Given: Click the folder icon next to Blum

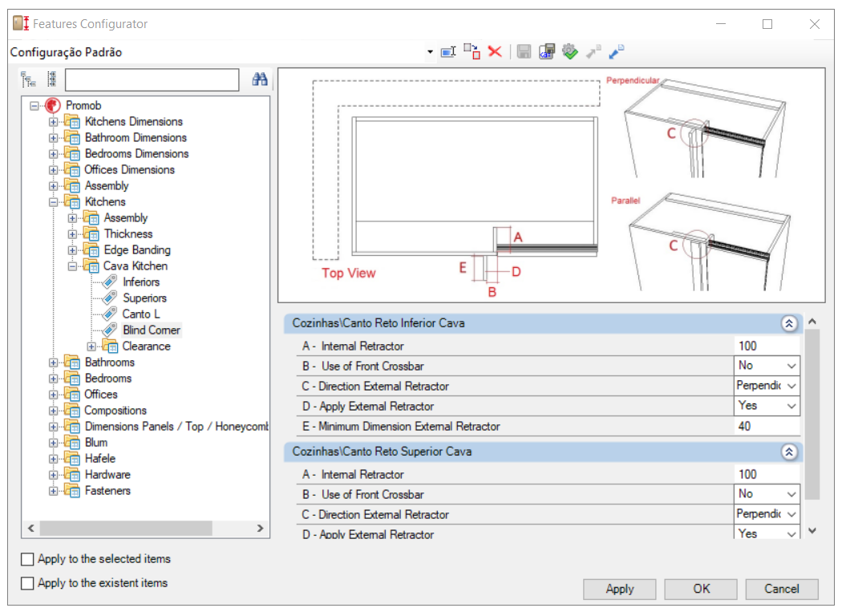Looking at the screenshot, I should click(72, 443).
